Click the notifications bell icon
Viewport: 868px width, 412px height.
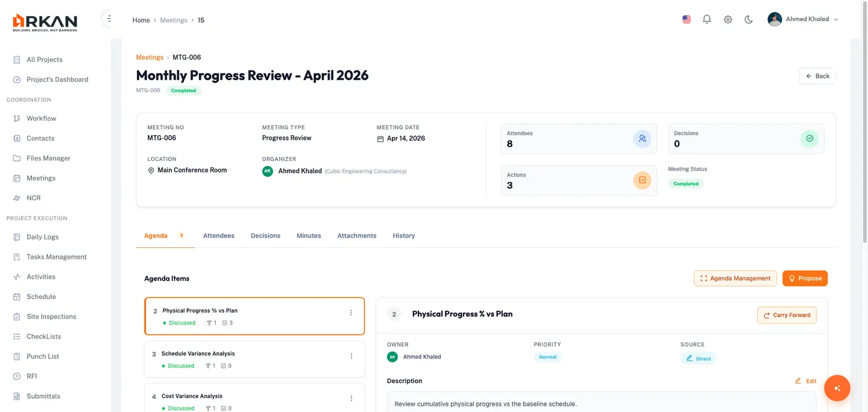pos(707,19)
